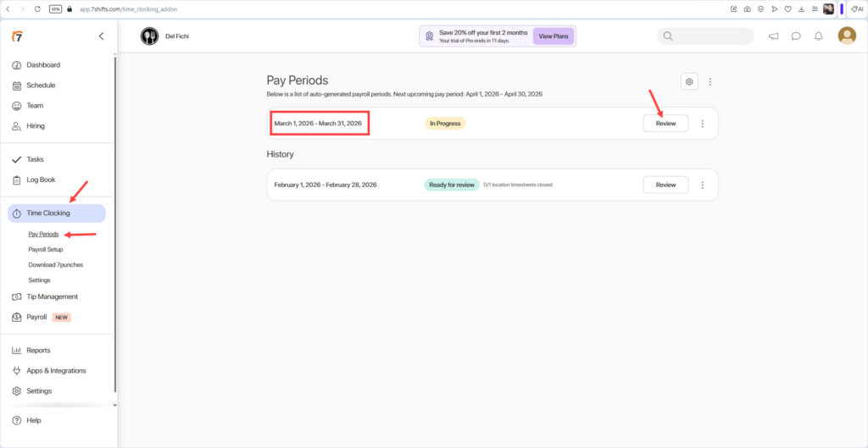Open the notifications bell icon
The height and width of the screenshot is (448, 868).
pos(818,36)
